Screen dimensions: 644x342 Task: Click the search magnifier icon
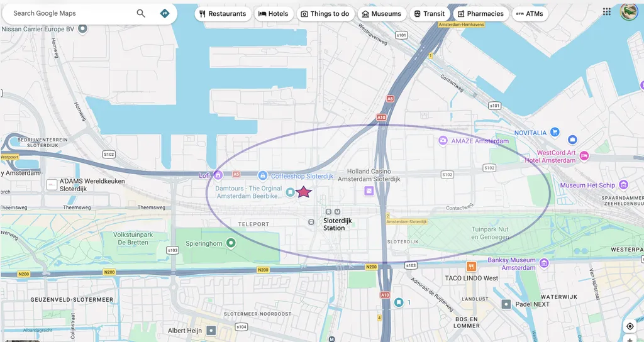(x=141, y=13)
